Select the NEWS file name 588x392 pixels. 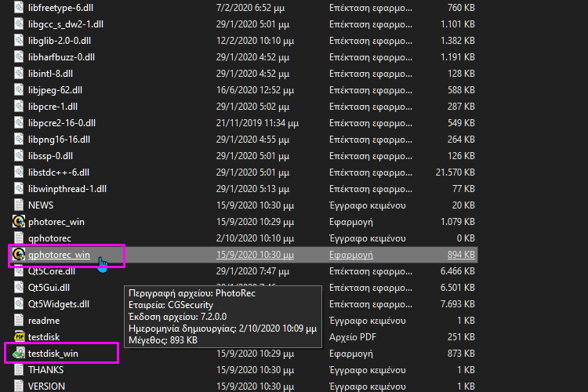point(41,205)
